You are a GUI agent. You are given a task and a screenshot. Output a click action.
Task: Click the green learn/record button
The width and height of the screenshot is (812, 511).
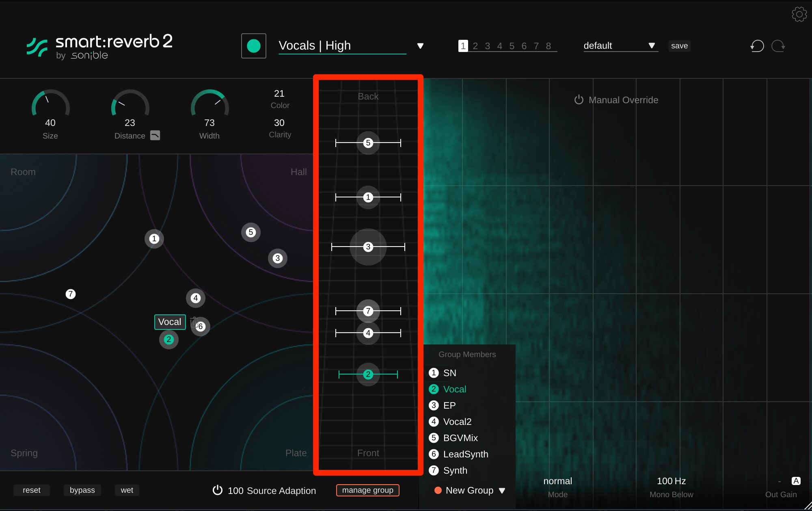(254, 46)
